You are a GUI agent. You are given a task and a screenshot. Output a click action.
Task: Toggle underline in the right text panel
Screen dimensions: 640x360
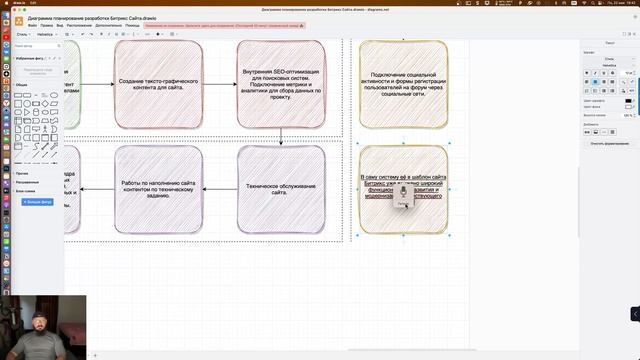604,73
